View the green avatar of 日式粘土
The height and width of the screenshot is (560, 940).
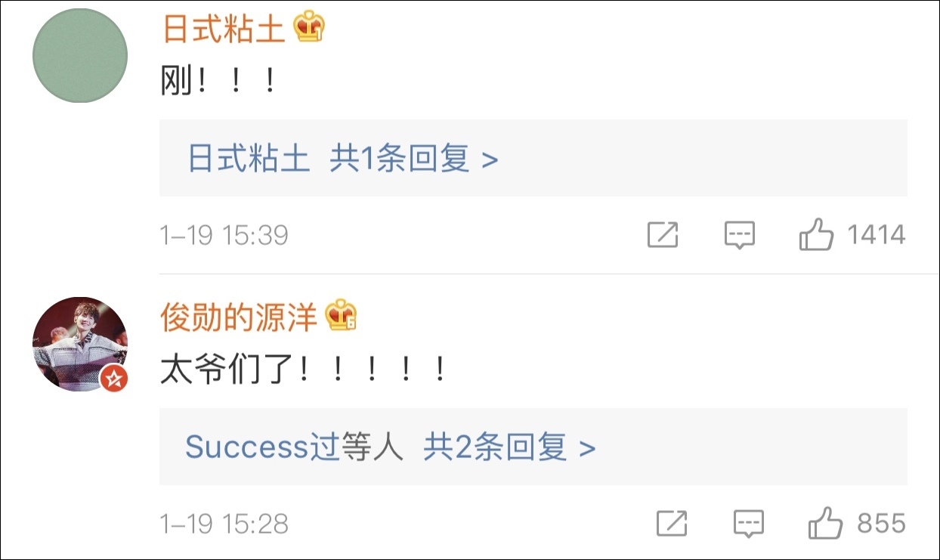coord(80,56)
